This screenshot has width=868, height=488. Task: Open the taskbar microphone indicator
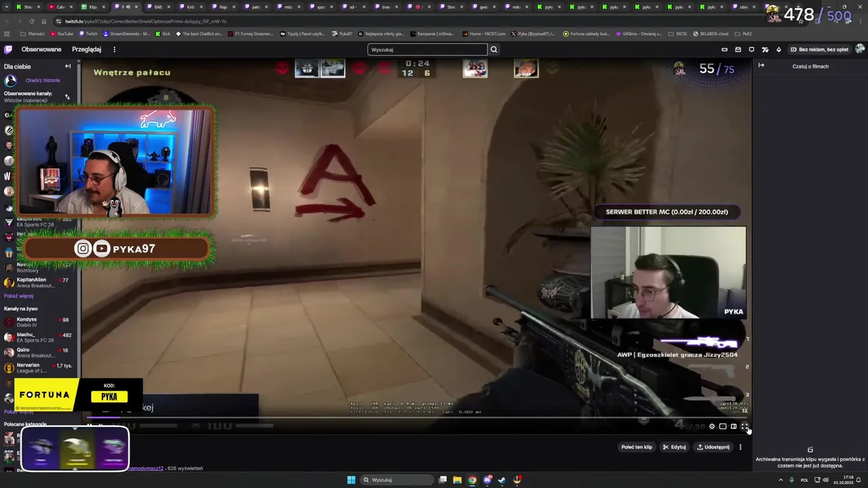pos(791,480)
